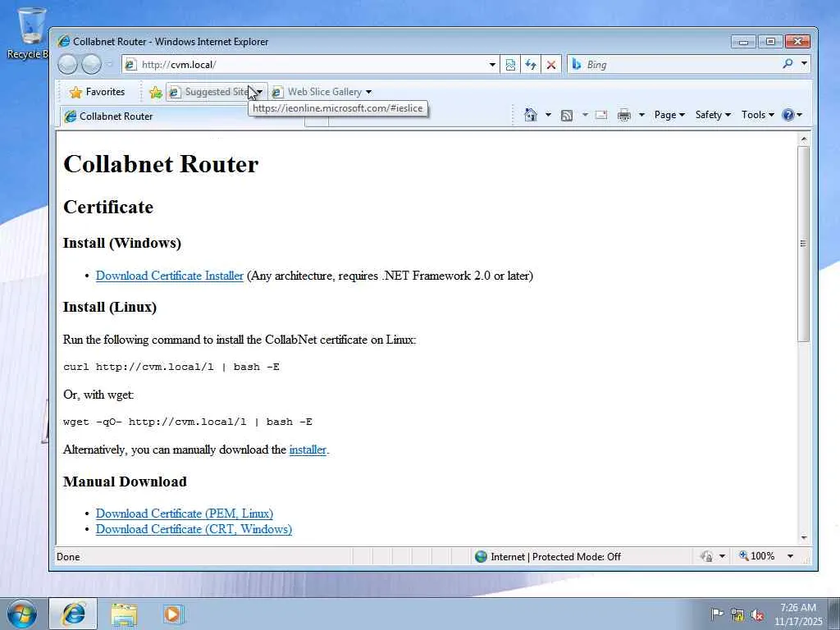Click the Action Center flag tray icon
This screenshot has height=630, width=840.
(717, 614)
